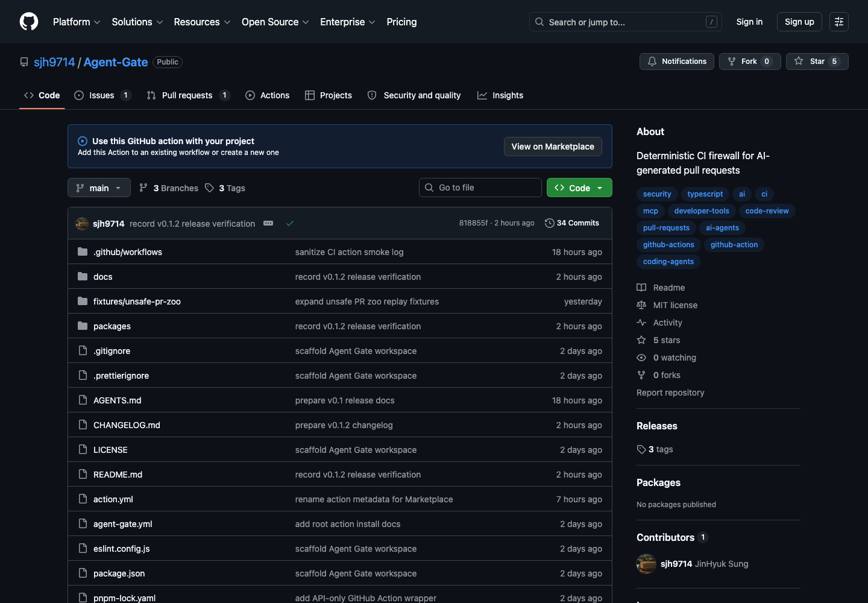Click the Sign in link

(749, 22)
